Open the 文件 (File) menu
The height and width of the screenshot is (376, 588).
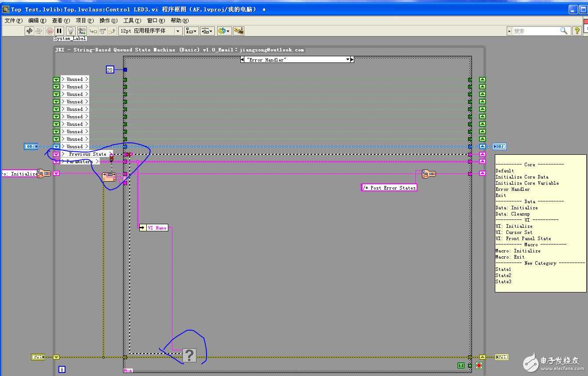coord(13,20)
